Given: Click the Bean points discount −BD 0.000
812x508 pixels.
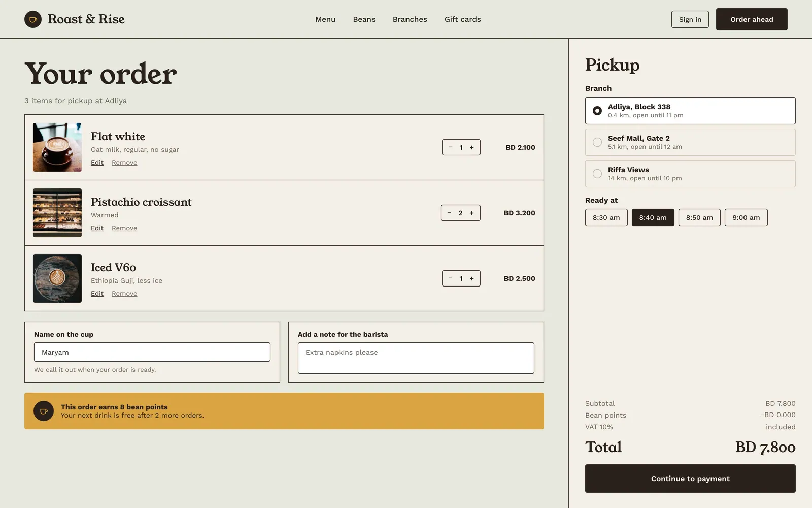Looking at the screenshot, I should (x=778, y=415).
